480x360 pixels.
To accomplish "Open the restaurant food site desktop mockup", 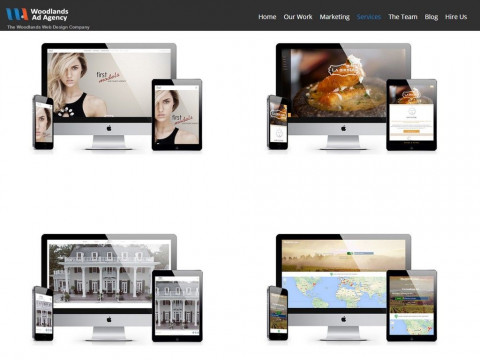I will click(343, 96).
